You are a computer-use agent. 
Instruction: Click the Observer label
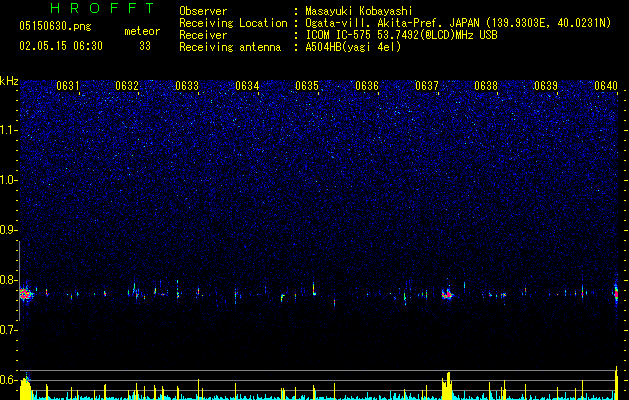tap(203, 11)
